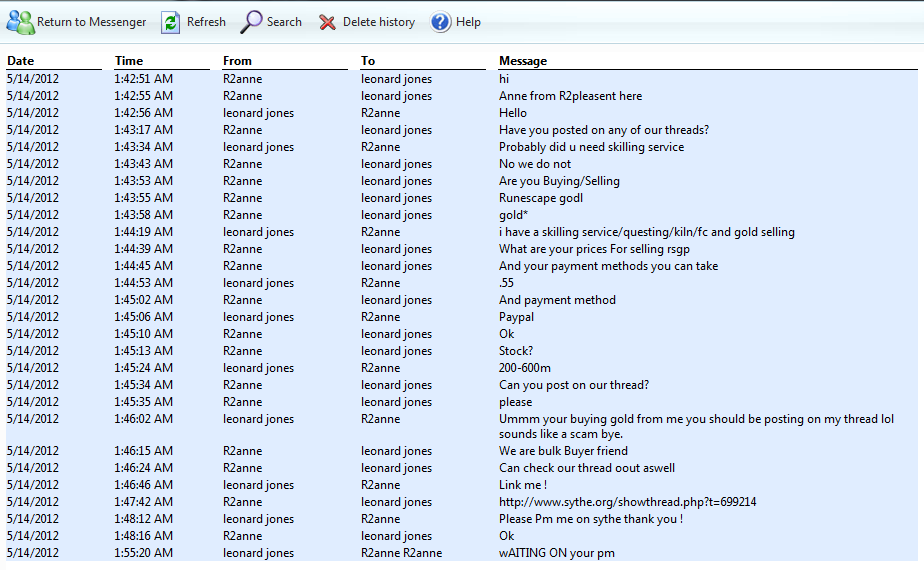Click the red X Delete history icon

tap(327, 22)
